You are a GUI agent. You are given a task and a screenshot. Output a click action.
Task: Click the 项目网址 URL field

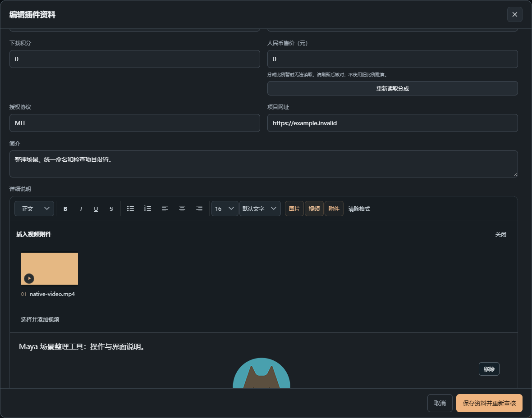point(393,123)
